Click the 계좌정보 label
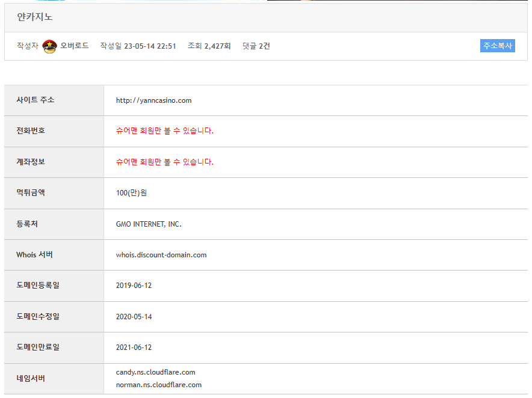The image size is (532, 398). tap(31, 162)
